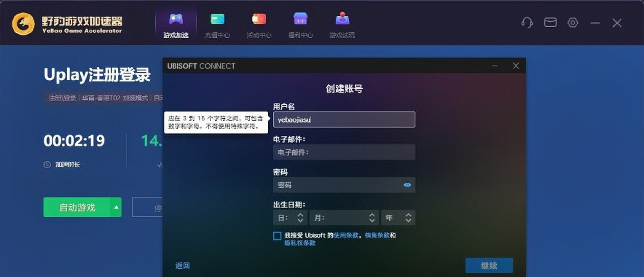This screenshot has width=644, height=277.
Task: Expand the arrow beside 启动游戏 button
Action: [116, 207]
